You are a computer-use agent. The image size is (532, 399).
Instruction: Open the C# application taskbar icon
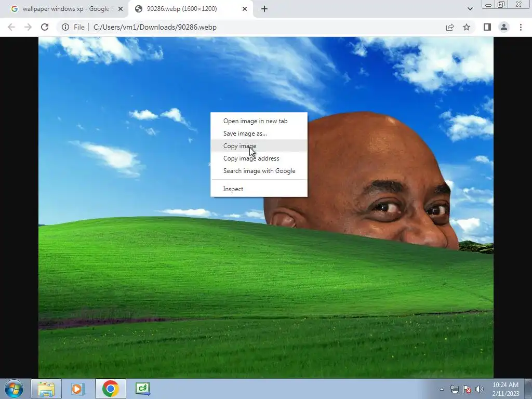tap(142, 389)
